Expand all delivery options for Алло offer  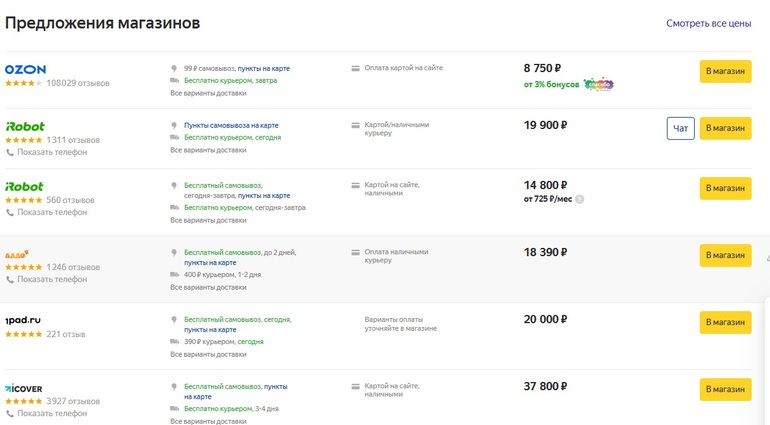[207, 287]
